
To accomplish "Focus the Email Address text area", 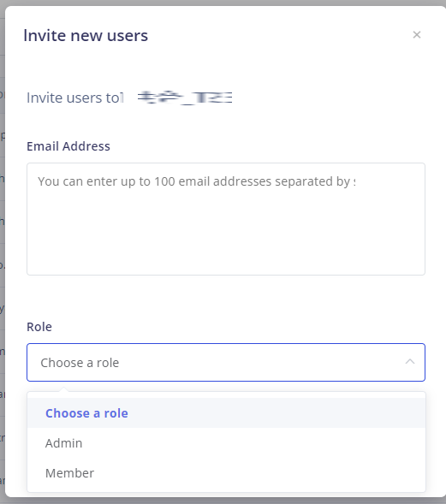I will 226,219.
